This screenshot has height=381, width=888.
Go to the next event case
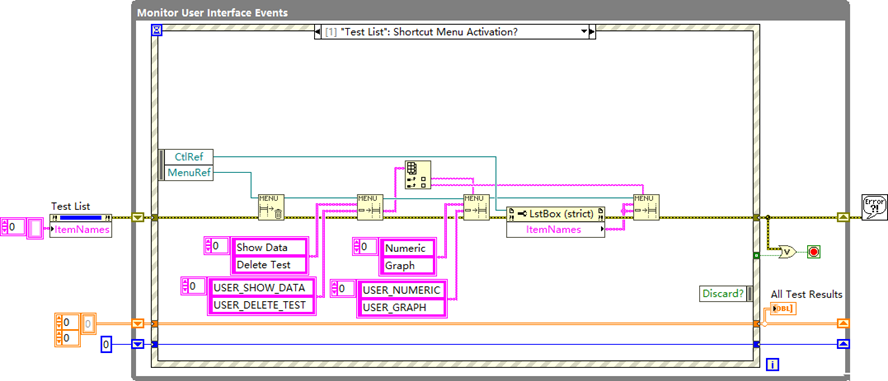[x=592, y=32]
